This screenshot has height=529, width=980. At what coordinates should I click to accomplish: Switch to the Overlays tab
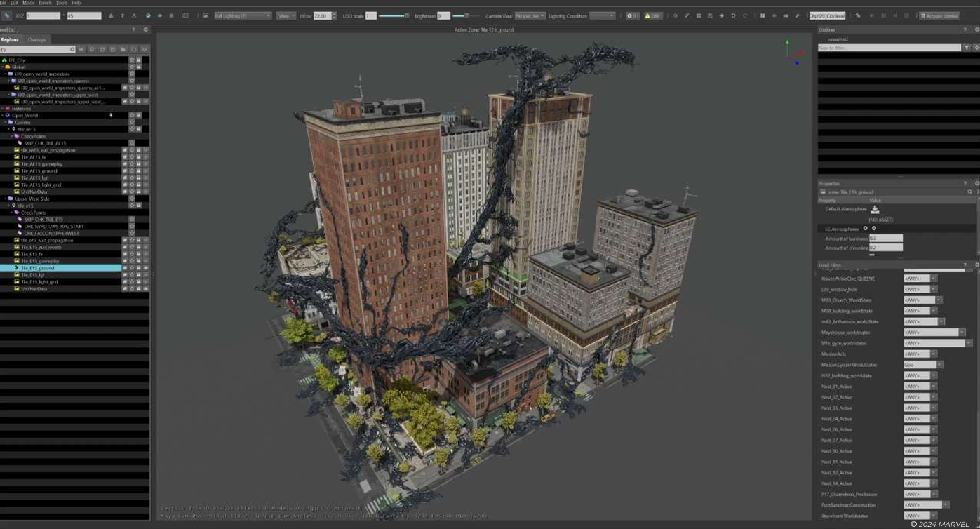[x=36, y=40]
